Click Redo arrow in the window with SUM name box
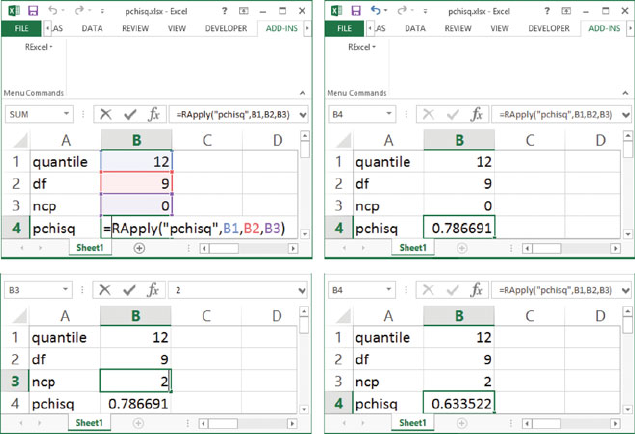Screen dimensions: 635x434 point(79,10)
